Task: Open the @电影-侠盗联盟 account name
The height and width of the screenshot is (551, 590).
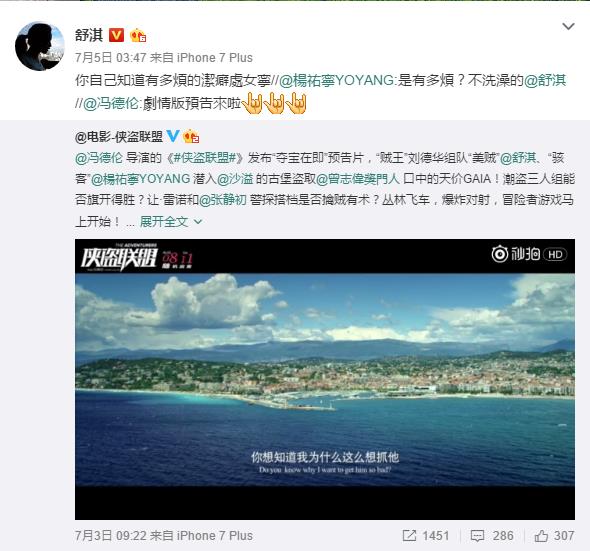Action: tap(119, 137)
